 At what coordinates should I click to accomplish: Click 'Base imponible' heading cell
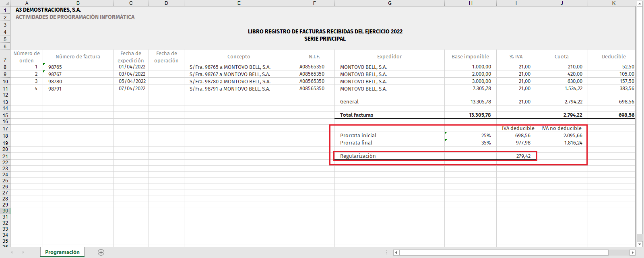471,57
